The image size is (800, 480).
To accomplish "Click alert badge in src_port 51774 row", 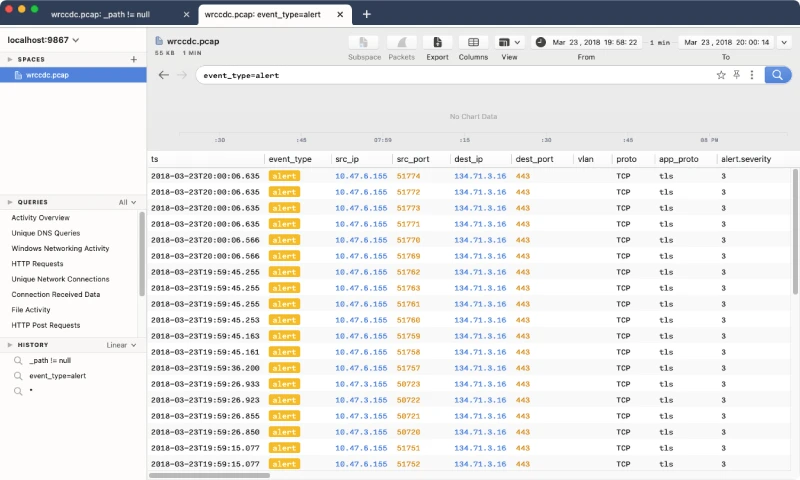I will (x=284, y=176).
